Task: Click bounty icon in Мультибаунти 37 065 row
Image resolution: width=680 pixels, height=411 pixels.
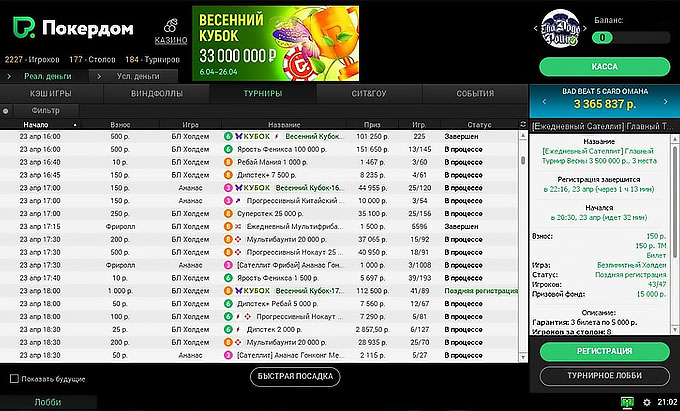Action: point(238,239)
